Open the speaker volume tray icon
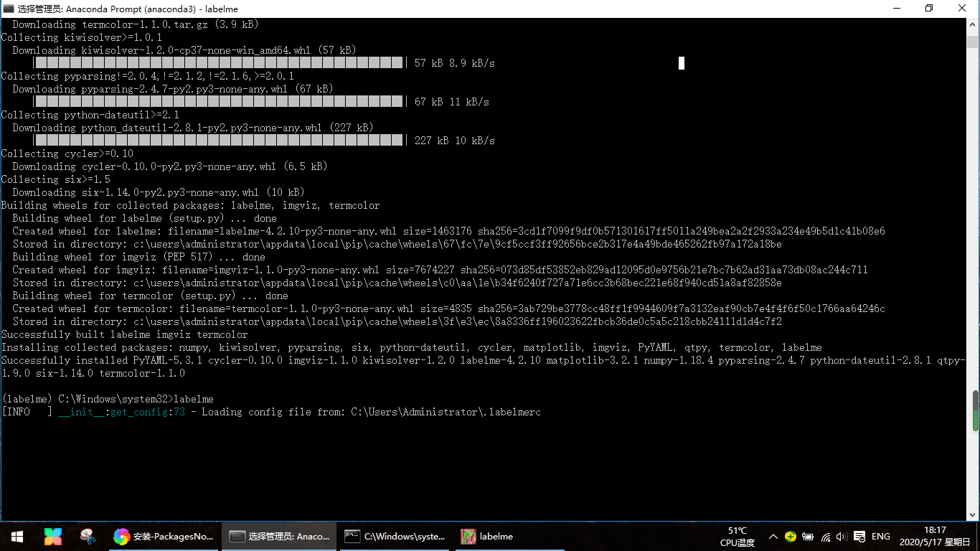 pyautogui.click(x=842, y=537)
